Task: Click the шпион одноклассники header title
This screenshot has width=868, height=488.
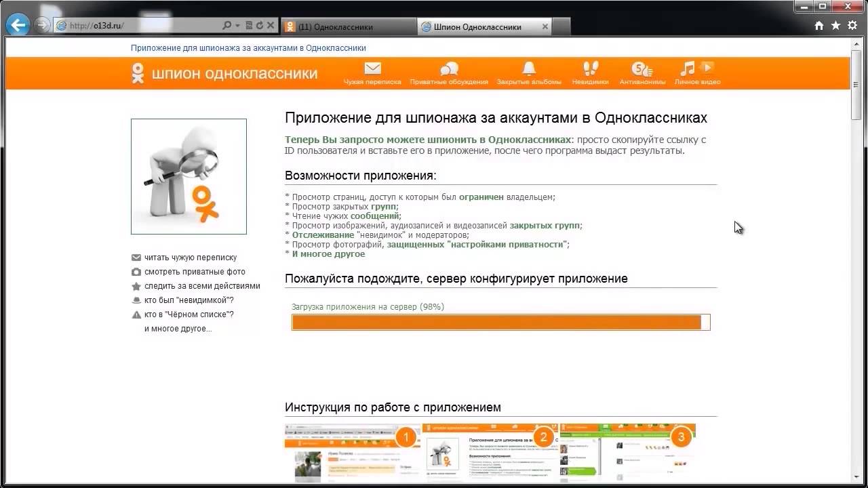Action: 235,73
